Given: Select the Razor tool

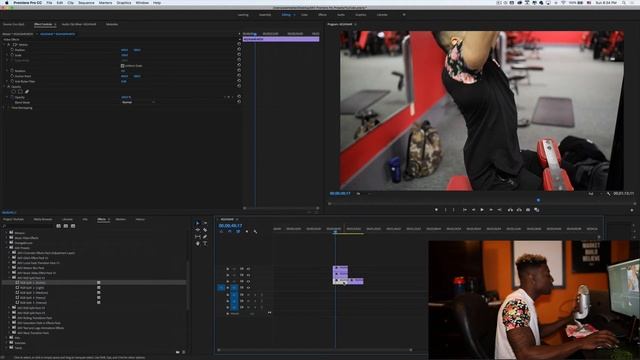Looking at the screenshot, I should coord(205,230).
